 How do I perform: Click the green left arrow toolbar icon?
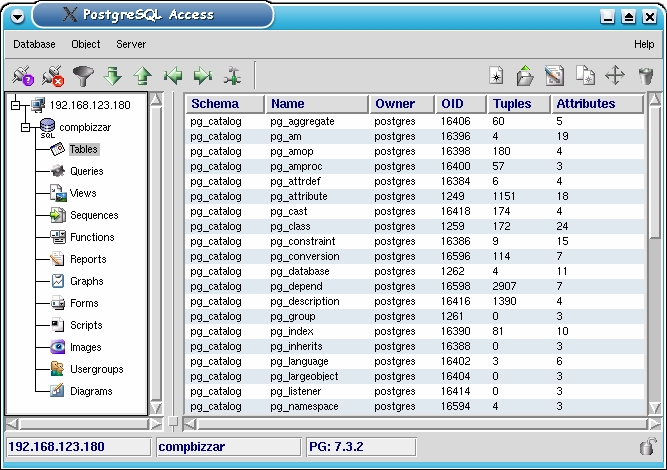pos(173,76)
